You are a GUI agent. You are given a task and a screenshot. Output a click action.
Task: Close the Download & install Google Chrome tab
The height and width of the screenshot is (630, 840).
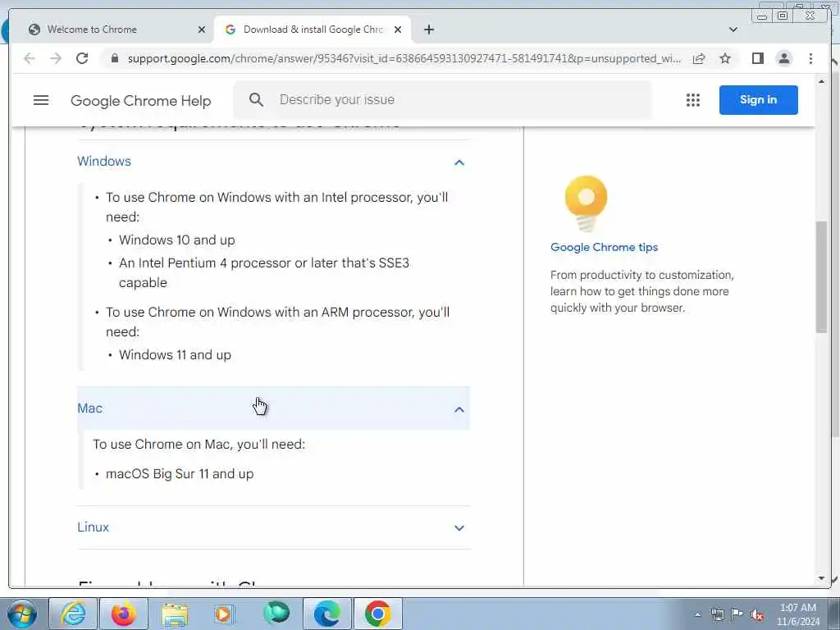click(x=398, y=30)
